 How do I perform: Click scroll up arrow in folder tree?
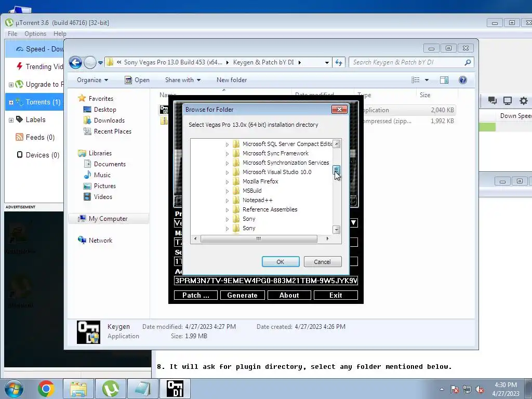(x=337, y=144)
